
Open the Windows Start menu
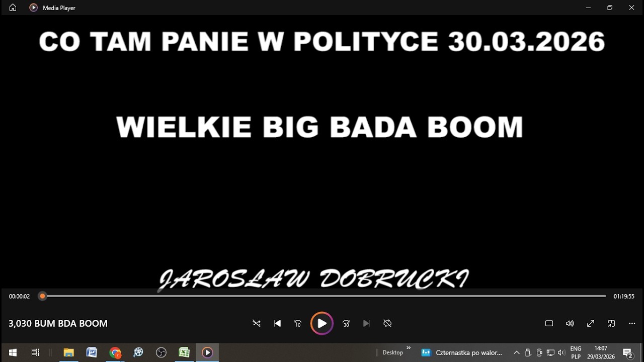click(x=13, y=352)
